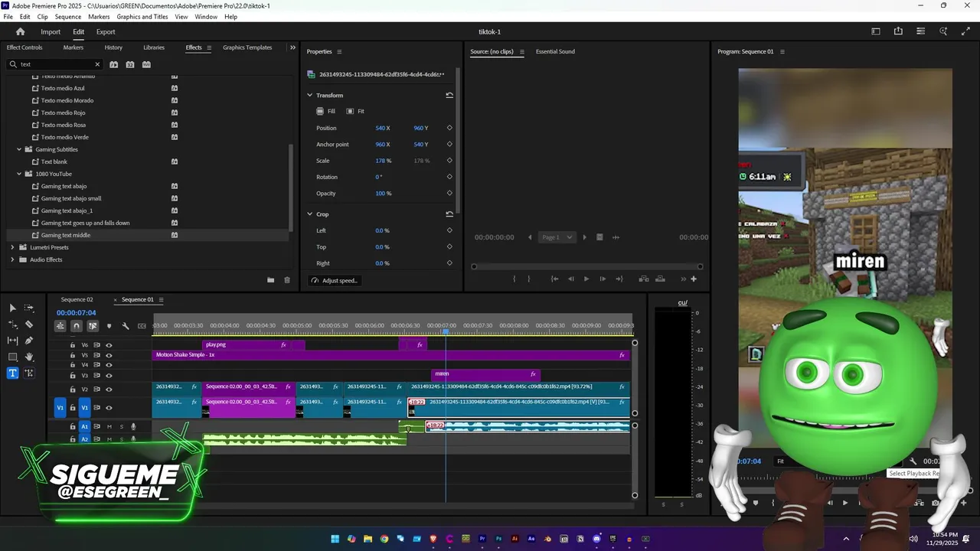Switch to Graphics Templates tab
Viewport: 980px width, 551px height.
247,47
